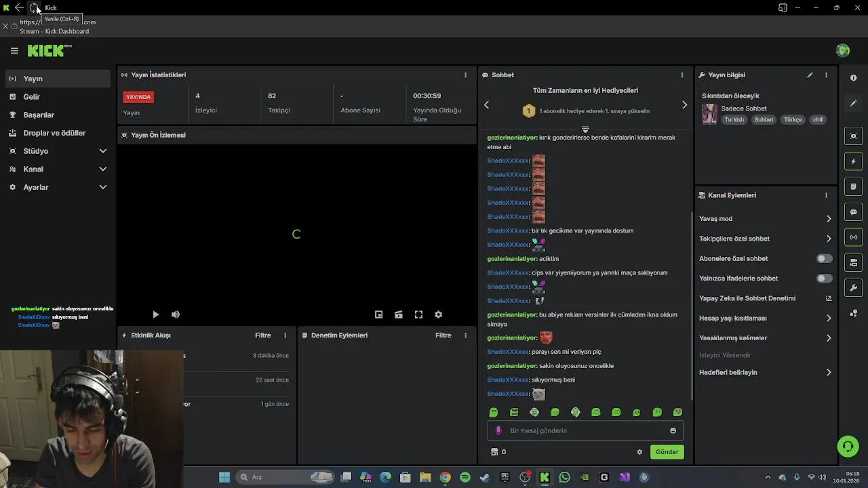
Task: Open the Kanal Eylemleri three-dot menu
Action: tap(826, 195)
